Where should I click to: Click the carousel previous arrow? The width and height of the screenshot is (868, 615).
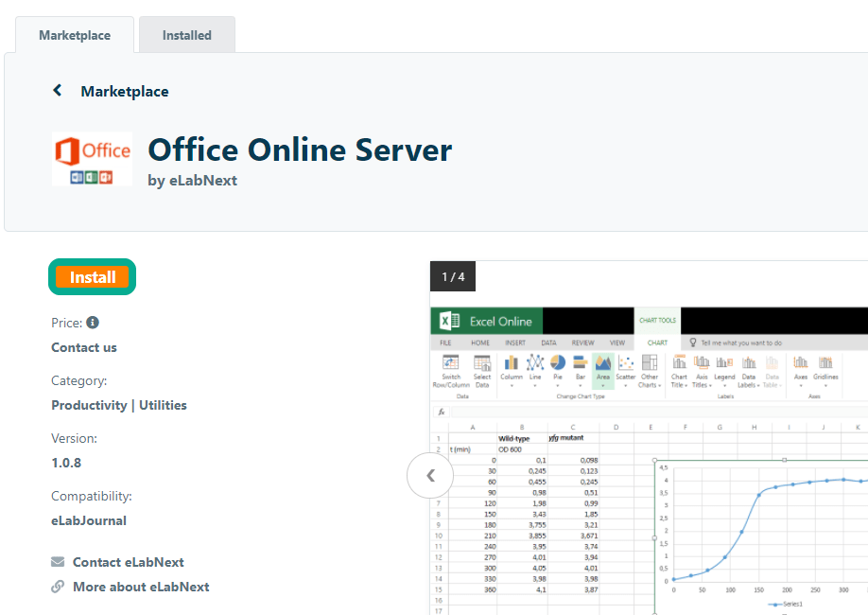click(430, 475)
